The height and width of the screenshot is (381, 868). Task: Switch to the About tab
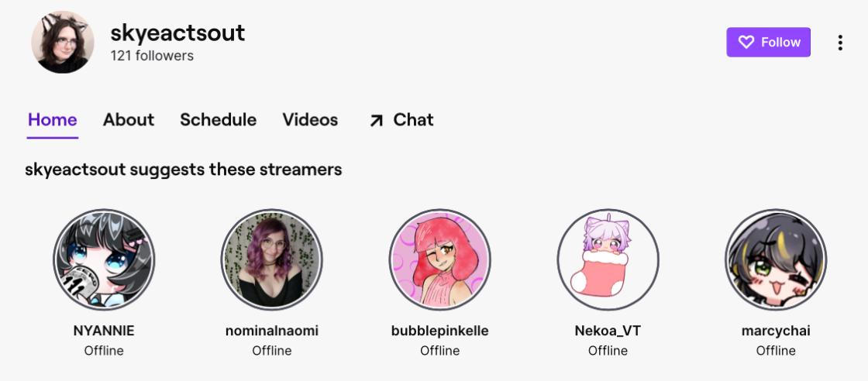(x=129, y=119)
